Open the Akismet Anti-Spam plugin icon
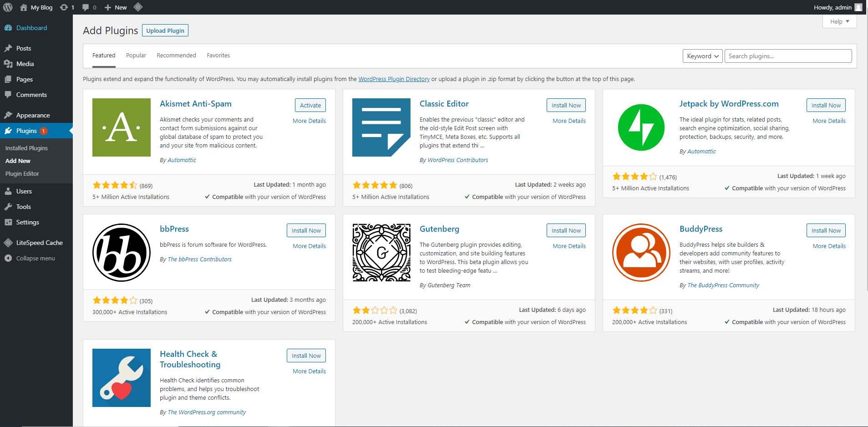Image resolution: width=868 pixels, height=427 pixels. [122, 127]
